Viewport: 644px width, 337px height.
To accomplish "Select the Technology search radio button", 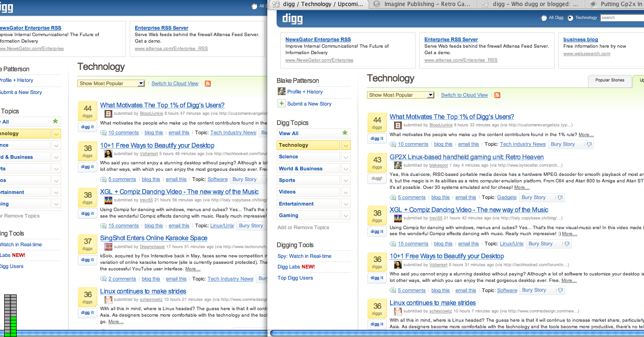I will click(570, 18).
